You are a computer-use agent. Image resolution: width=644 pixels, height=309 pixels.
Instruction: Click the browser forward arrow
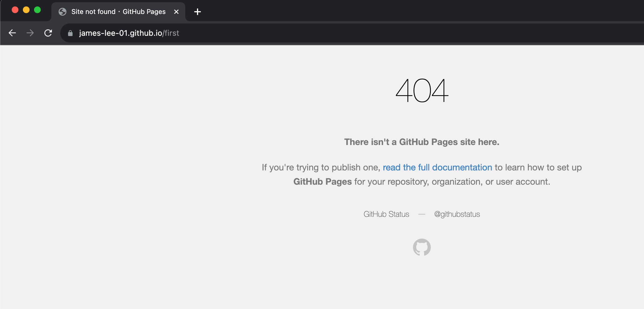(x=30, y=33)
